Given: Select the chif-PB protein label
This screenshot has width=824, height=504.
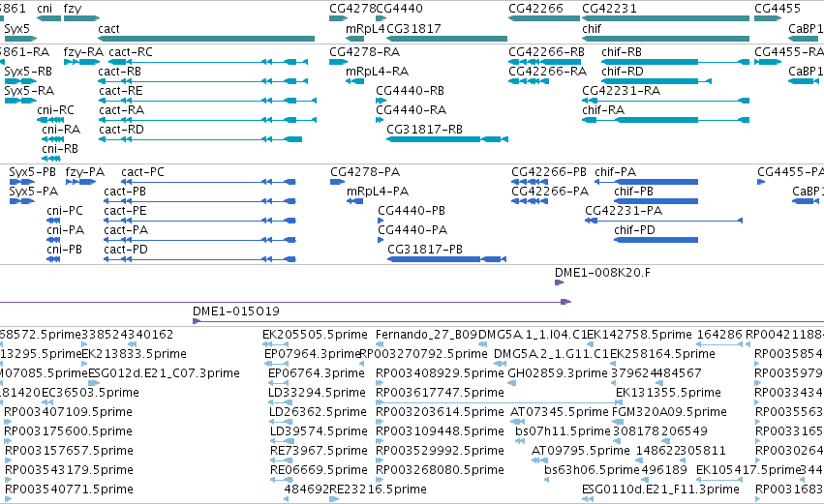Looking at the screenshot, I should (634, 192).
